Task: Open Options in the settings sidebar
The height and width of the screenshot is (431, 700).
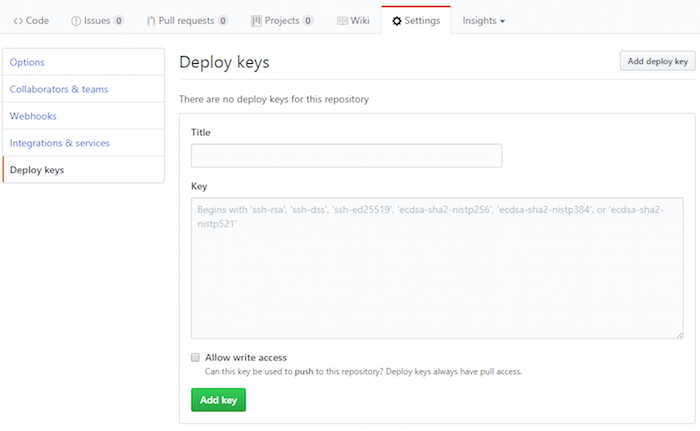Action: tap(27, 62)
